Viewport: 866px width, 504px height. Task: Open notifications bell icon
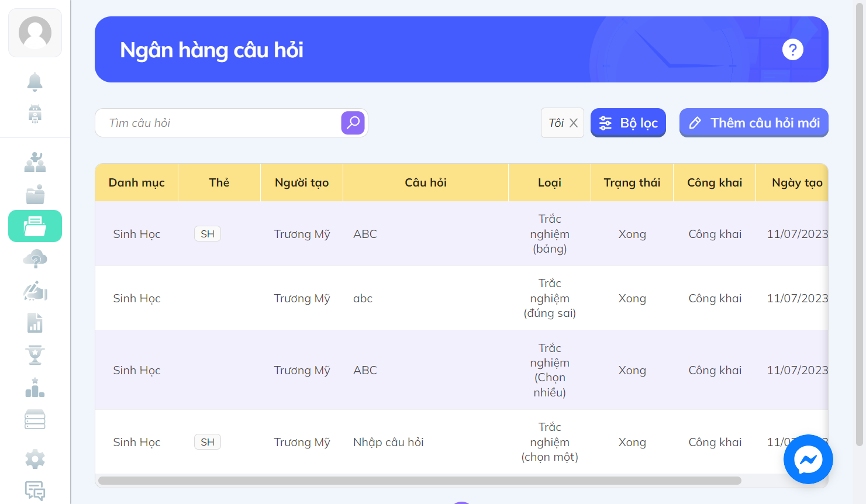click(35, 82)
